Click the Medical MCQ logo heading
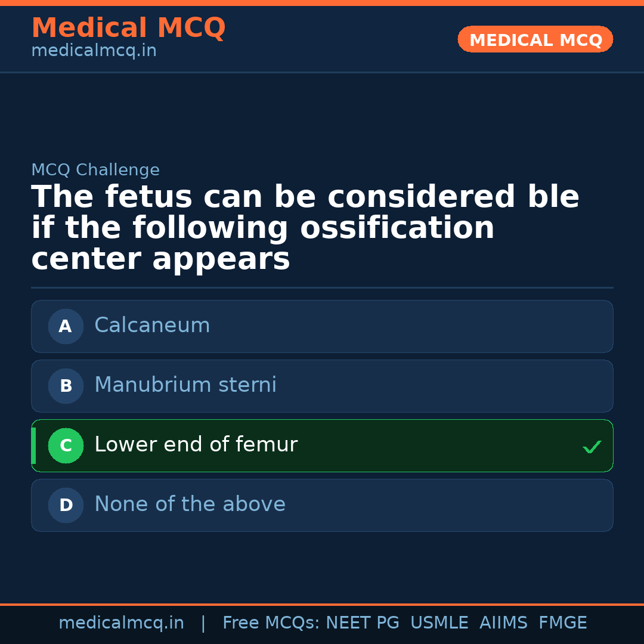The height and width of the screenshot is (644, 644). click(128, 27)
